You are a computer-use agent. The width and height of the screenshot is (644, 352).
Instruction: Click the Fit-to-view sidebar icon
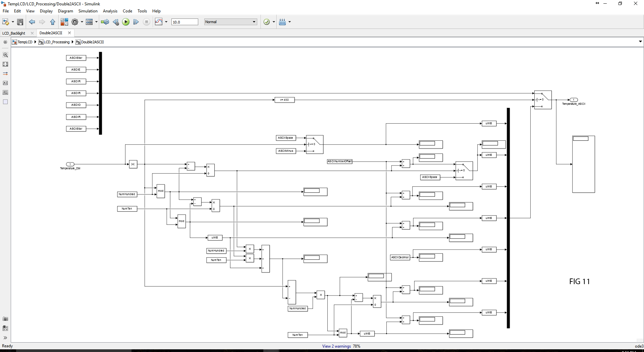pos(5,64)
